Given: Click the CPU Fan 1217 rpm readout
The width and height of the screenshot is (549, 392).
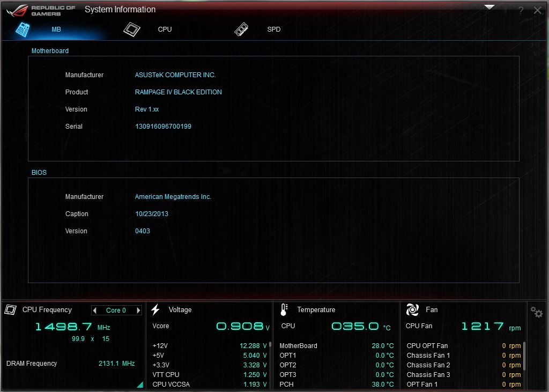Looking at the screenshot, I should pyautogui.click(x=491, y=327).
